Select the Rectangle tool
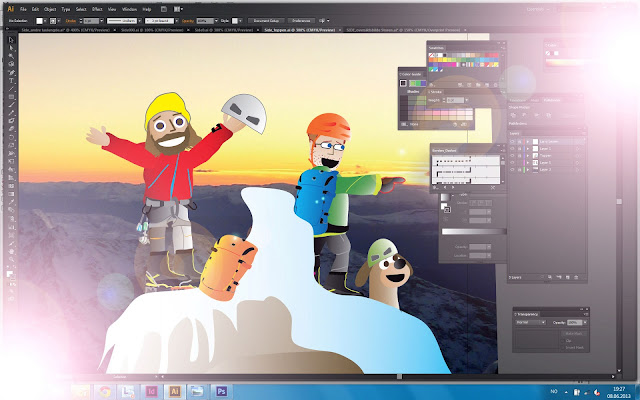This screenshot has width=640, height=400. coord(11,97)
